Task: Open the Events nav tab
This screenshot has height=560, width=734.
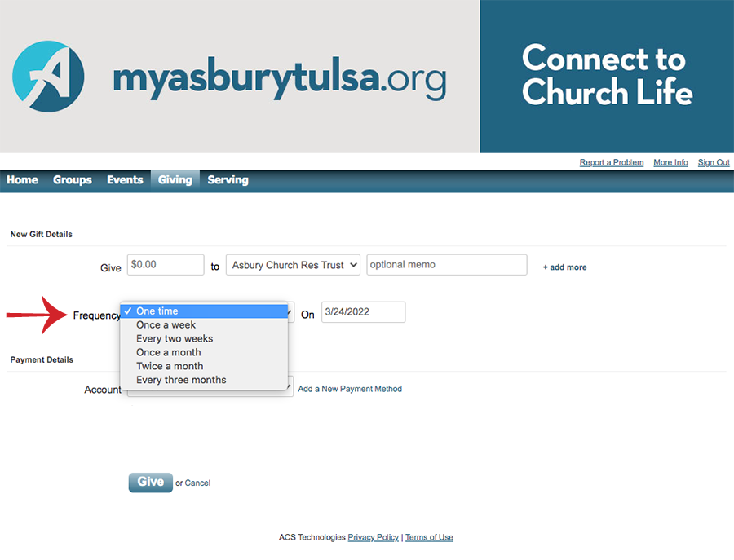Action: [x=125, y=180]
